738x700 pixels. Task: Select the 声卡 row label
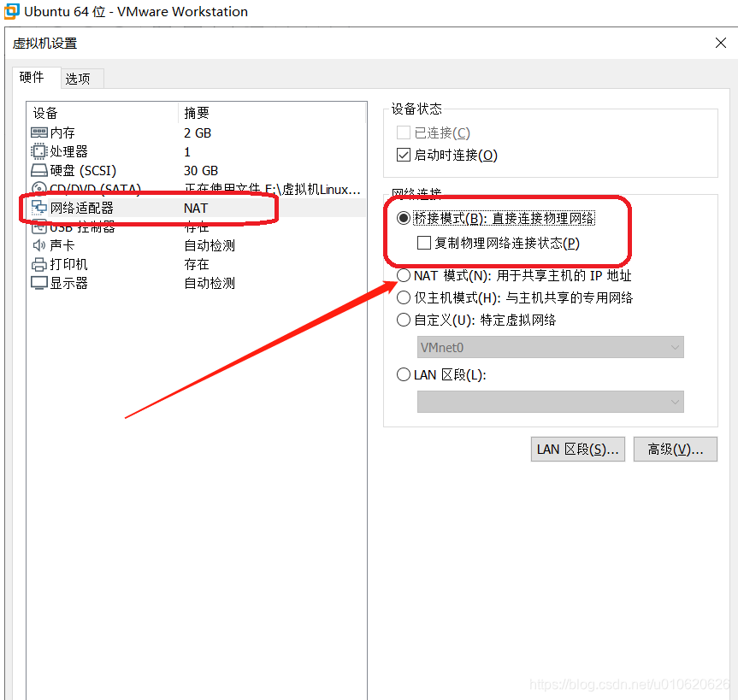point(62,245)
